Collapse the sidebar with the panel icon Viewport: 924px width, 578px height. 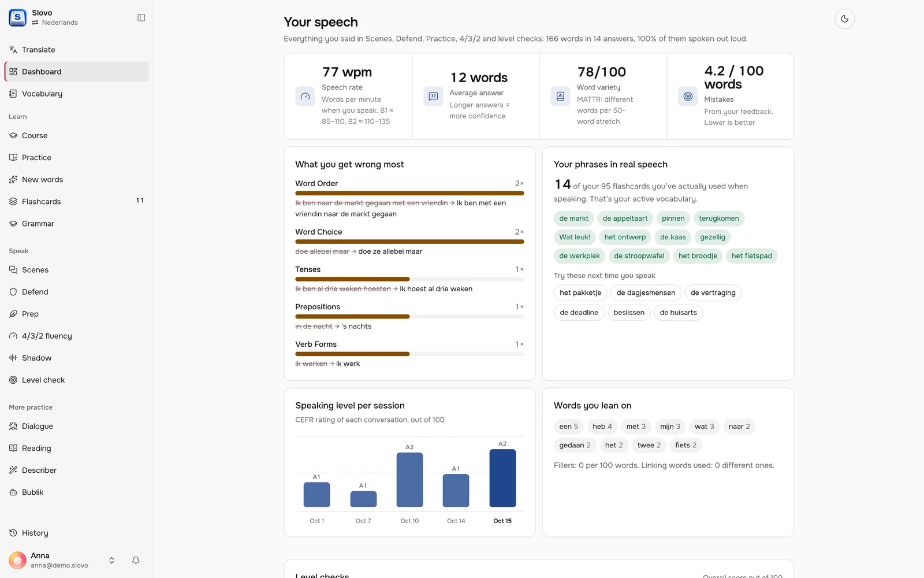pyautogui.click(x=141, y=17)
